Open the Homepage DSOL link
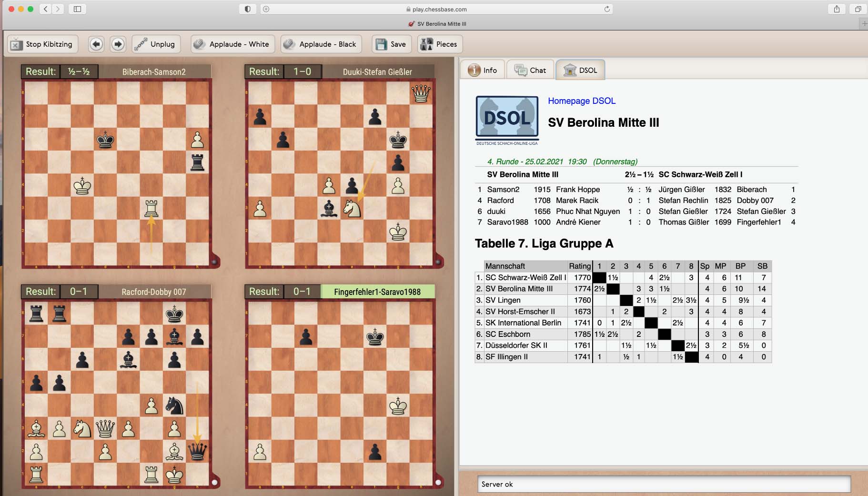Image resolution: width=868 pixels, height=496 pixels. coord(581,101)
